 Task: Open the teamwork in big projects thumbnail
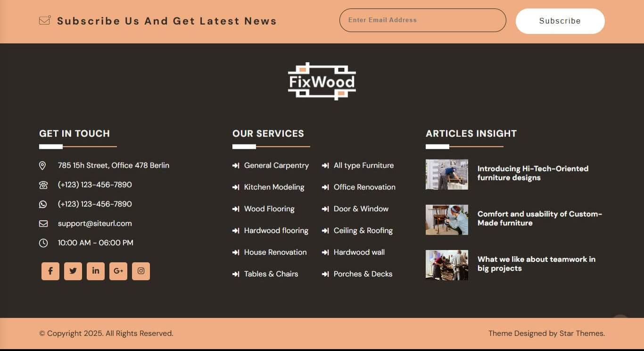447,265
